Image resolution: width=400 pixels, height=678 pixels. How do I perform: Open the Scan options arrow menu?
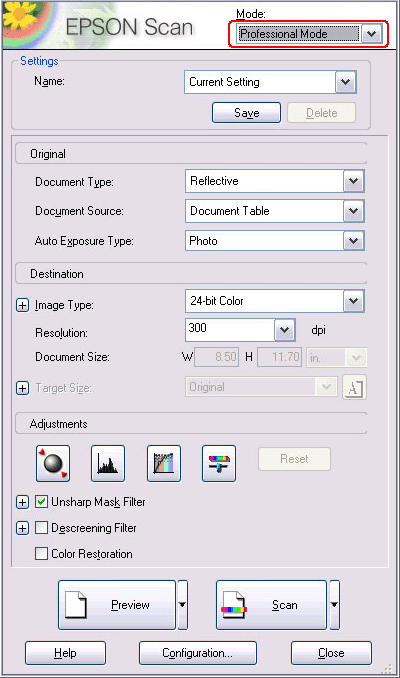tap(334, 604)
